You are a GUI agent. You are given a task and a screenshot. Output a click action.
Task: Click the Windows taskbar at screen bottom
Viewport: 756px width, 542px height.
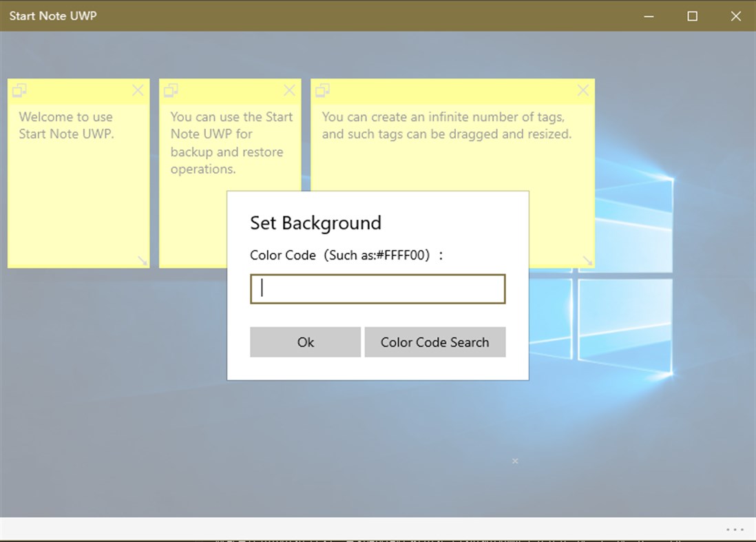(x=378, y=540)
